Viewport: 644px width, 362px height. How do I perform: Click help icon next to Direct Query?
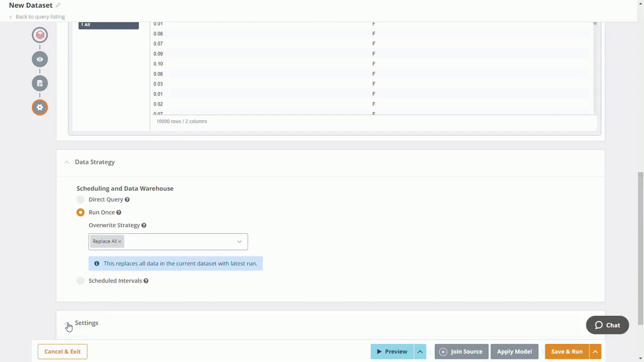(127, 200)
